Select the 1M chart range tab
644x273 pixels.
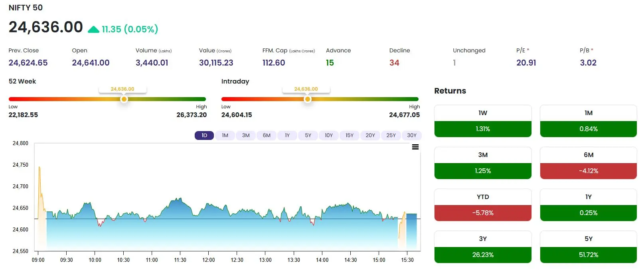click(x=225, y=136)
